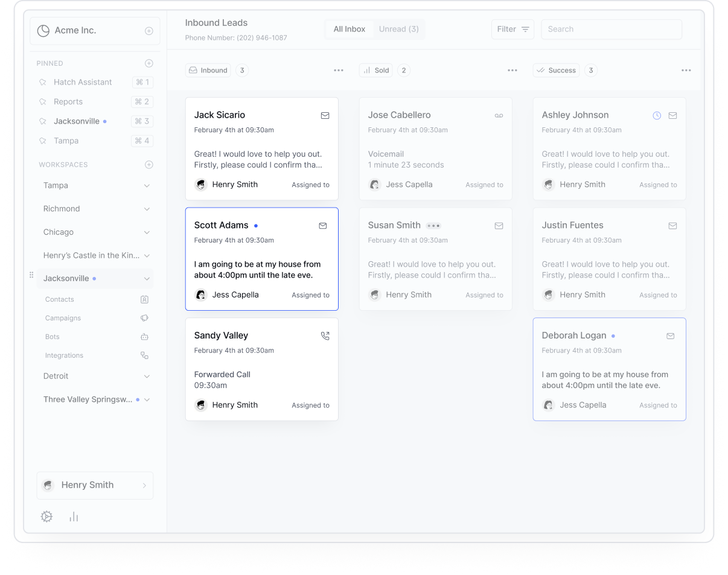Switch to the Unread tab
Viewport: 728px width, 575px height.
coord(398,28)
